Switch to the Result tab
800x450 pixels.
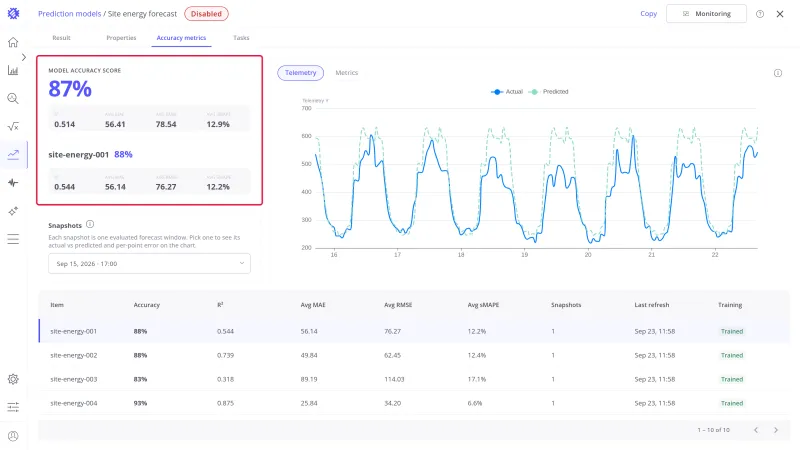point(61,38)
